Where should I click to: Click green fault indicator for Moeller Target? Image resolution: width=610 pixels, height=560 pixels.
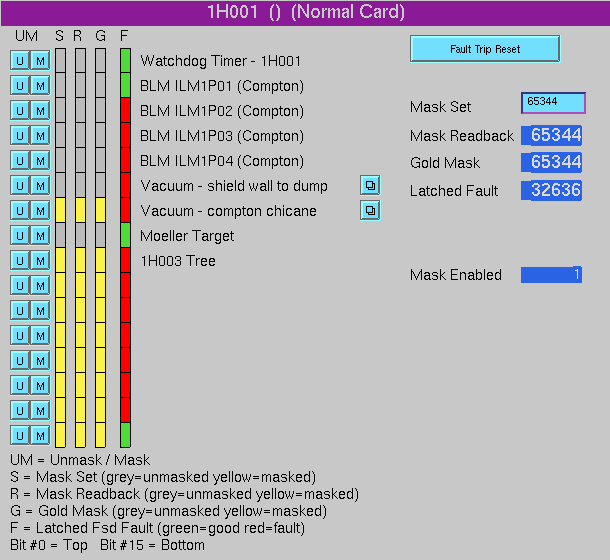[x=125, y=235]
